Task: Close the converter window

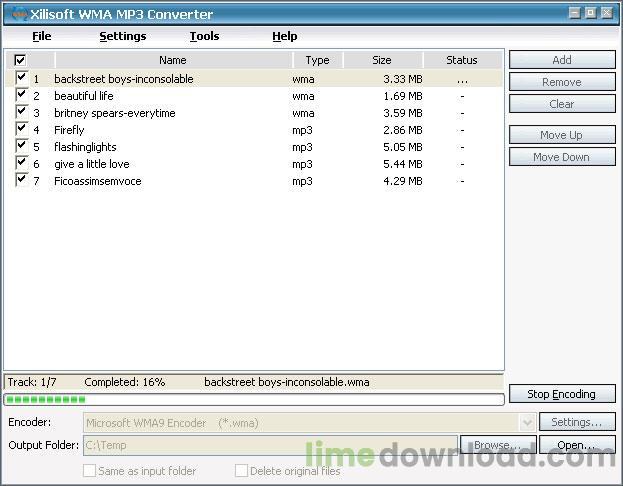Action: coord(607,13)
